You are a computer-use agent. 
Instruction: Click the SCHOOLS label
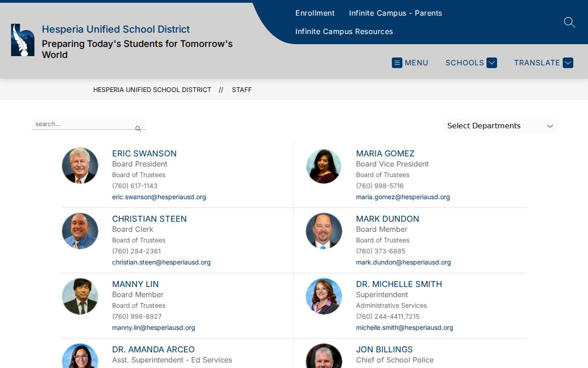465,63
